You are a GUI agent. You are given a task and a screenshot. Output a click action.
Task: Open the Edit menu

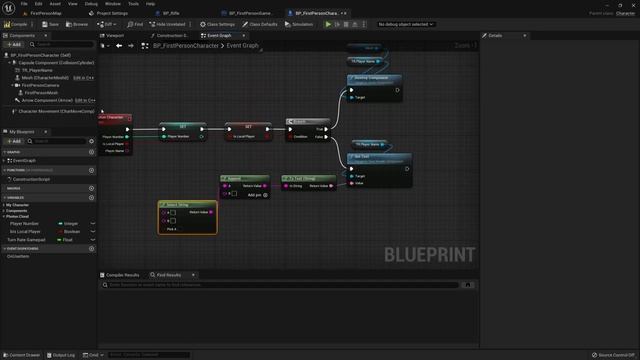click(38, 4)
